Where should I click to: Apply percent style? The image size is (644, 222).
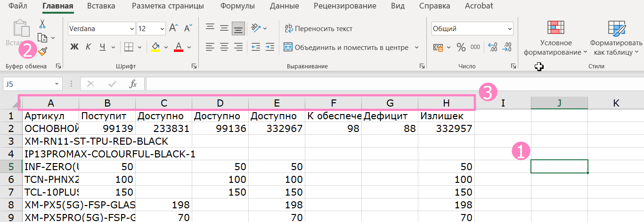[461, 47]
